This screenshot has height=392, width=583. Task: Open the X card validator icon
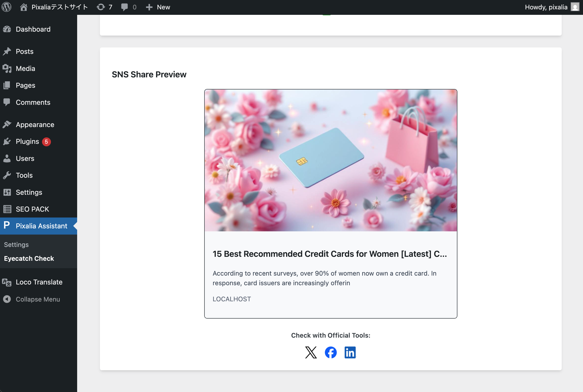pyautogui.click(x=311, y=352)
